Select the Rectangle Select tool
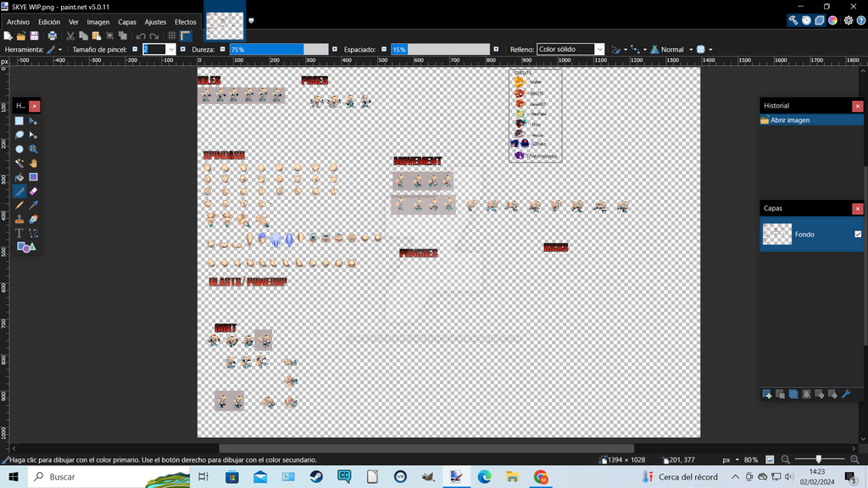 tap(19, 120)
